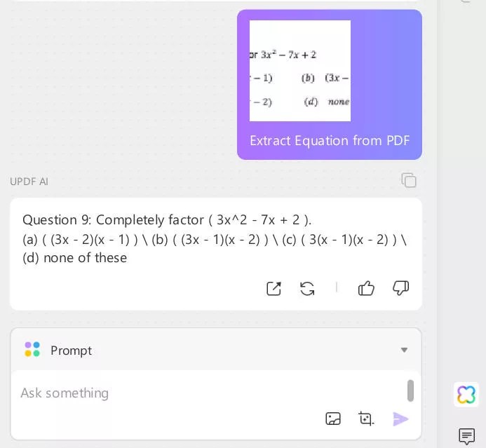Image resolution: width=486 pixels, height=448 pixels.
Task: Click the Extract Equation from PDF message
Action: (x=330, y=141)
